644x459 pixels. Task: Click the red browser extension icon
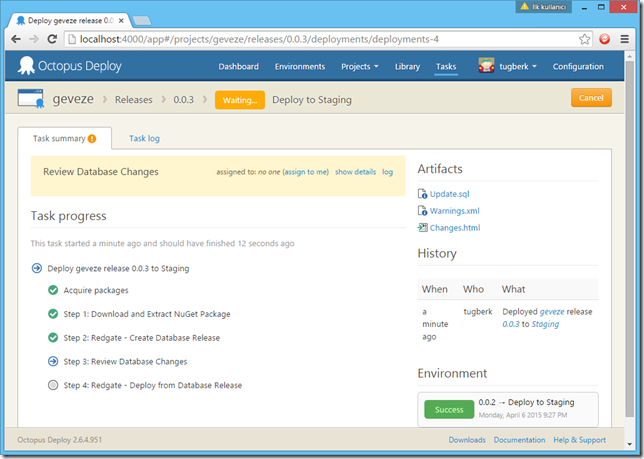coord(605,39)
